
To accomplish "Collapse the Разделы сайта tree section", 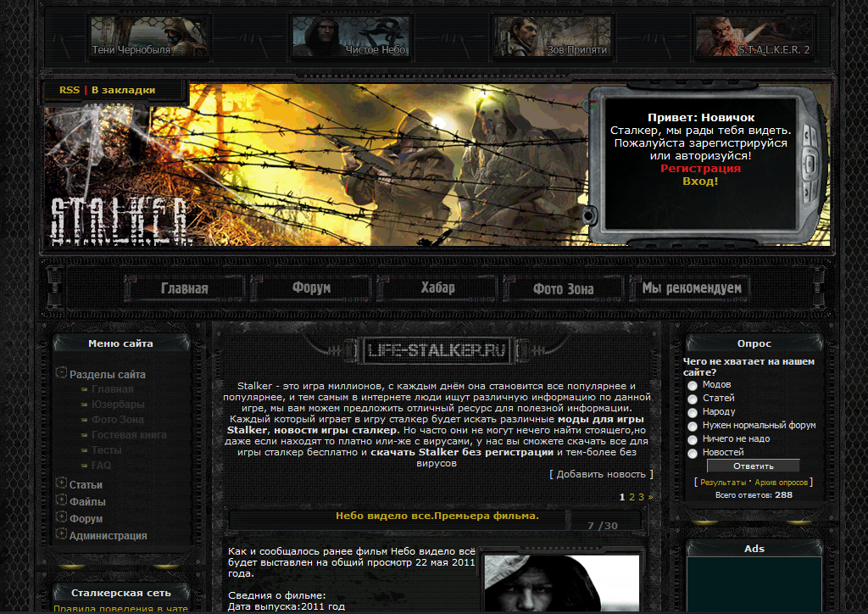I will (x=61, y=372).
